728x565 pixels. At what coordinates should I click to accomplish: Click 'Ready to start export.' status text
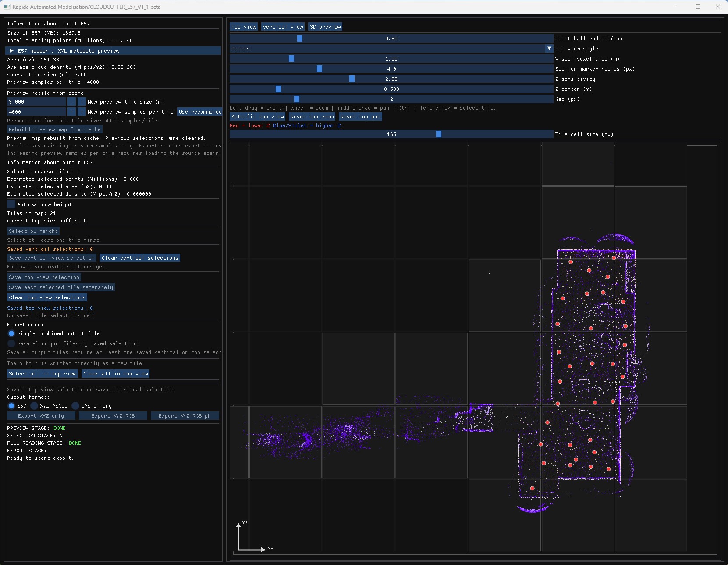(40, 458)
